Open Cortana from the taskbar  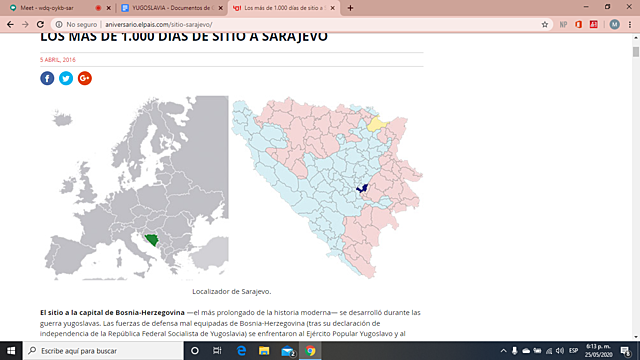[x=195, y=351]
